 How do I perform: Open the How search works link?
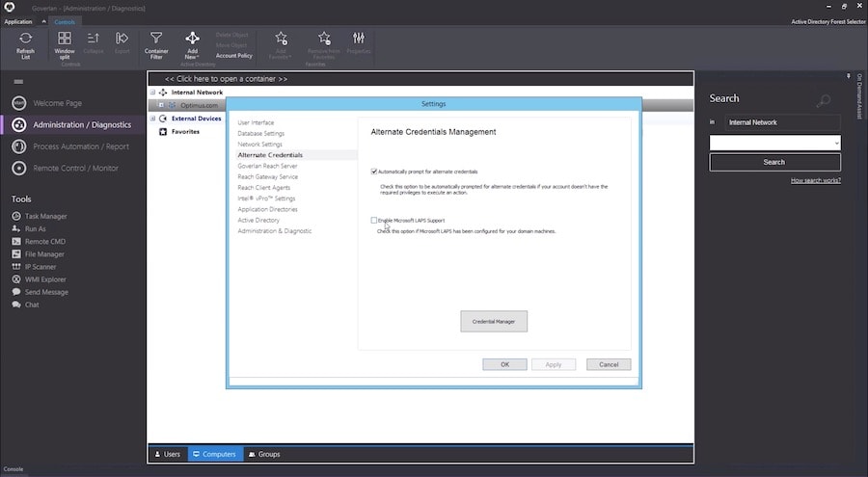point(815,180)
